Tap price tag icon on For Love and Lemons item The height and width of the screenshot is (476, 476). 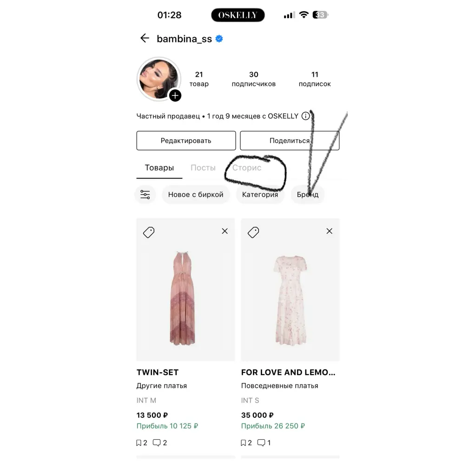point(253,232)
